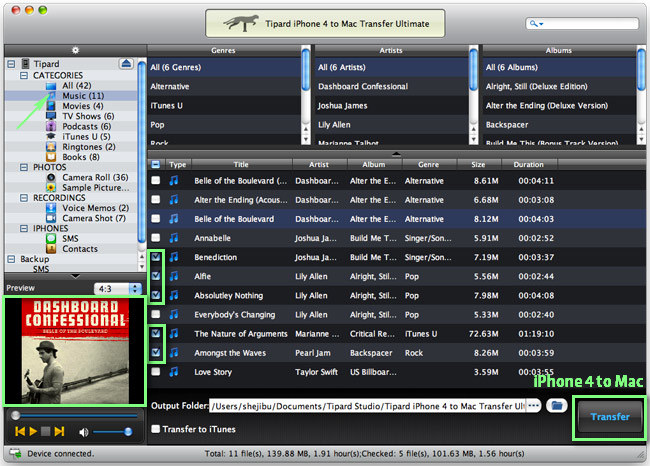Open Books (8) category
The image size is (650, 466).
pos(81,157)
